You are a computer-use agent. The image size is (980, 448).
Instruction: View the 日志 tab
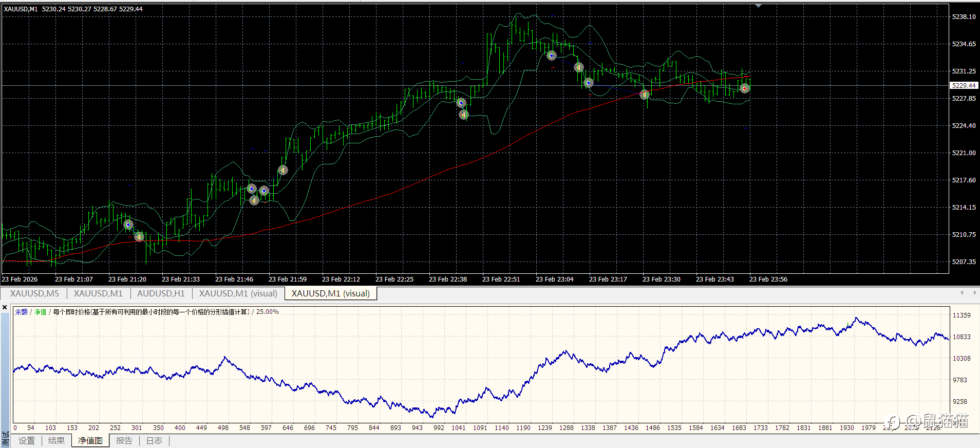154,441
